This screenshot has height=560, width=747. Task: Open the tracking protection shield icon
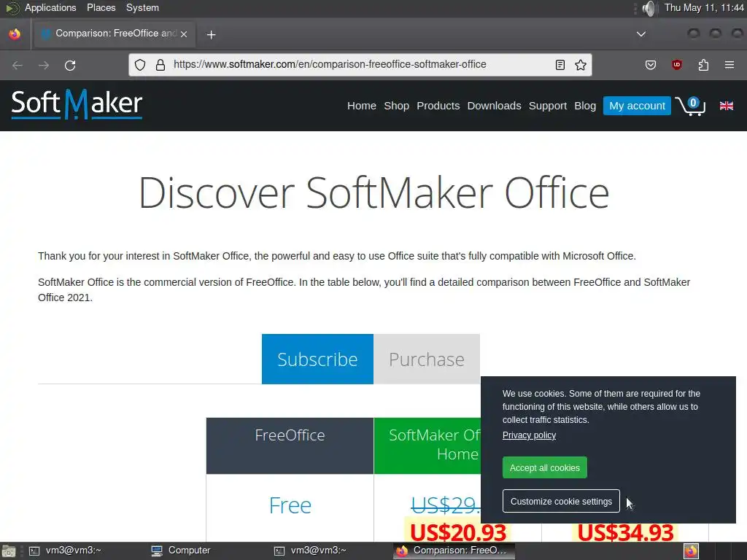pos(139,65)
